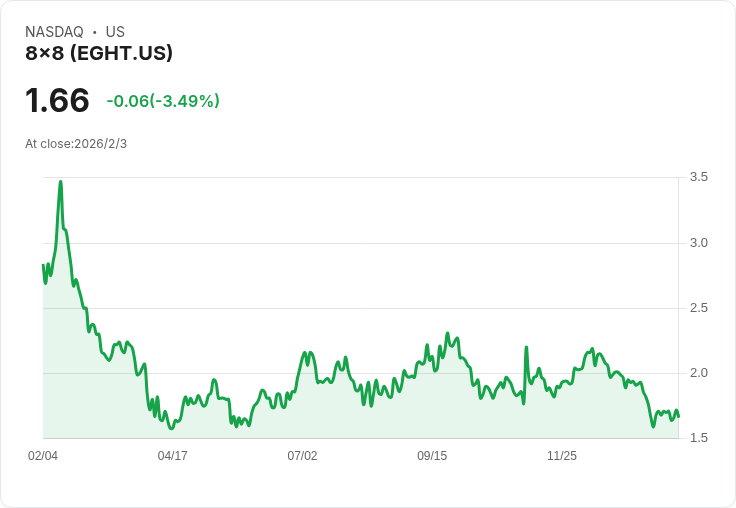Screen dimensions: 736x508
Task: Click the 11/25 date on x-axis
Action: (562, 456)
